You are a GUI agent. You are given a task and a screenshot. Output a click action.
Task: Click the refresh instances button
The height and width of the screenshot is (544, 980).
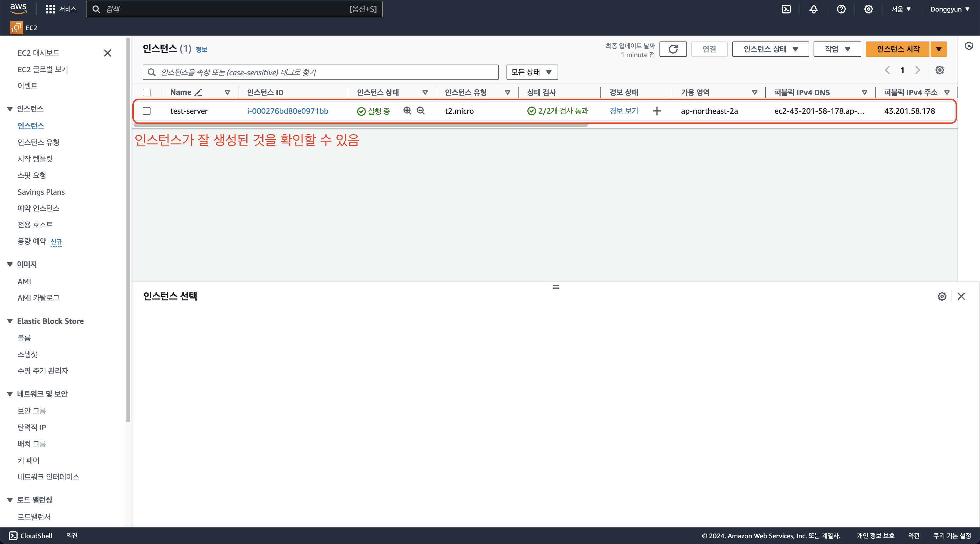point(673,49)
